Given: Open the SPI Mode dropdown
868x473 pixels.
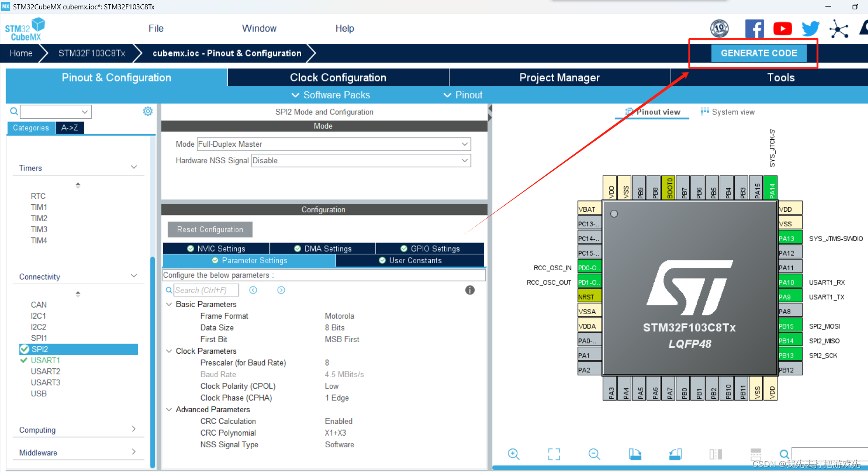Looking at the screenshot, I should (334, 144).
